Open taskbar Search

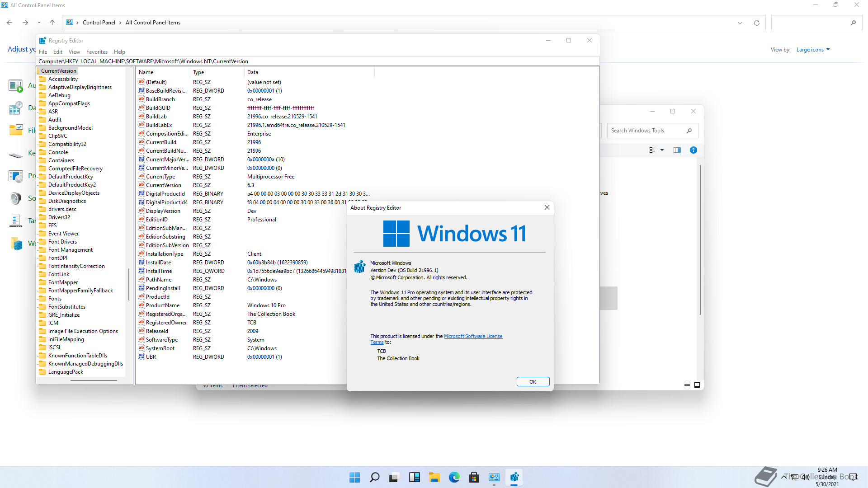(375, 477)
